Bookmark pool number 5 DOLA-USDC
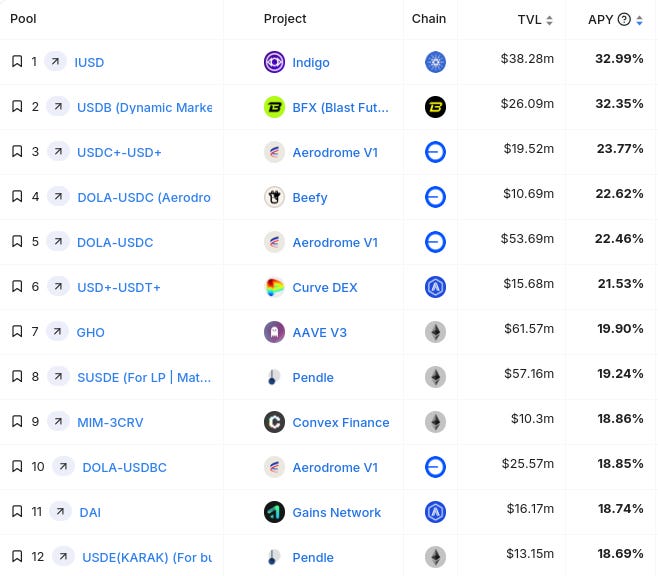Image resolution: width=658 pixels, height=576 pixels. coord(17,242)
